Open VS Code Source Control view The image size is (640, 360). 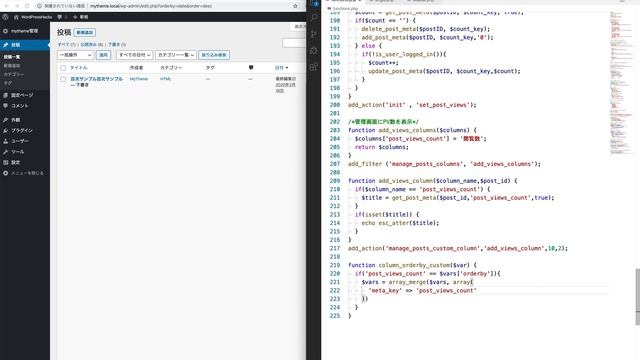(x=314, y=34)
